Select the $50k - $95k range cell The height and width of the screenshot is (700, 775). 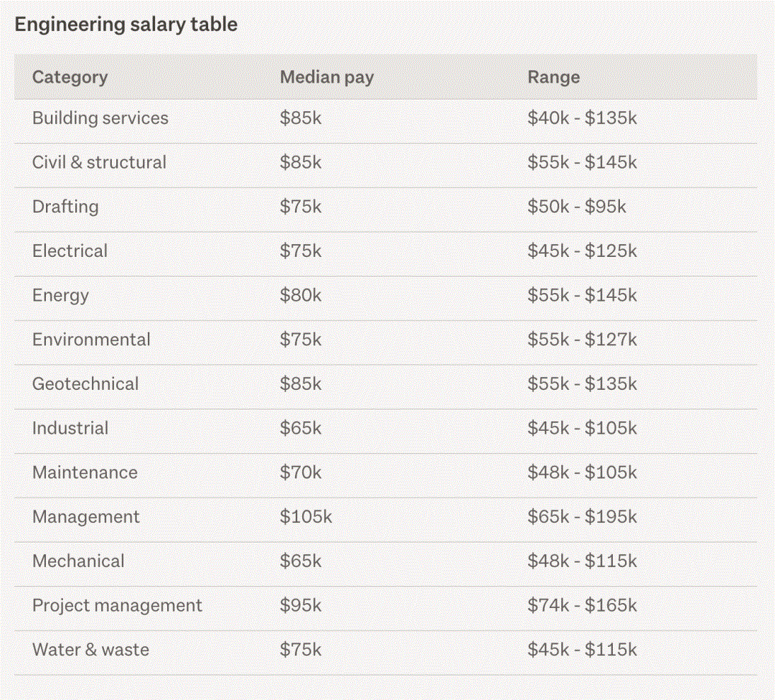pyautogui.click(x=576, y=207)
